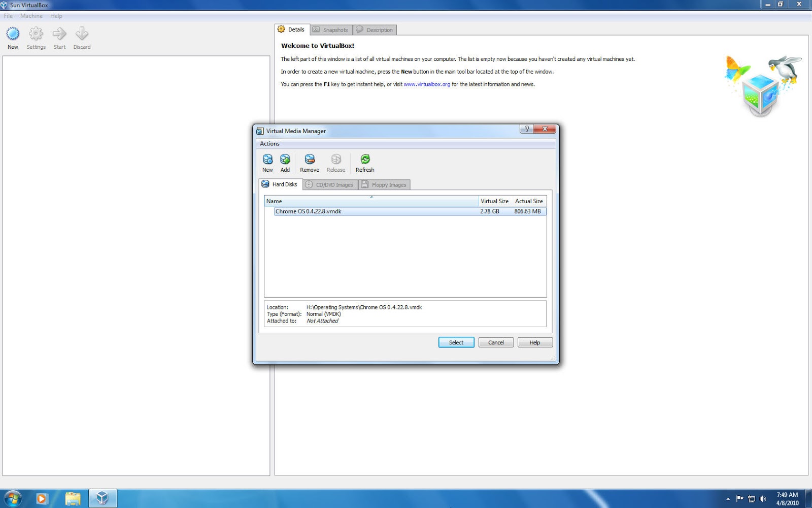This screenshot has width=812, height=508.
Task: Switch to CD/DVD Images tab
Action: pyautogui.click(x=330, y=185)
